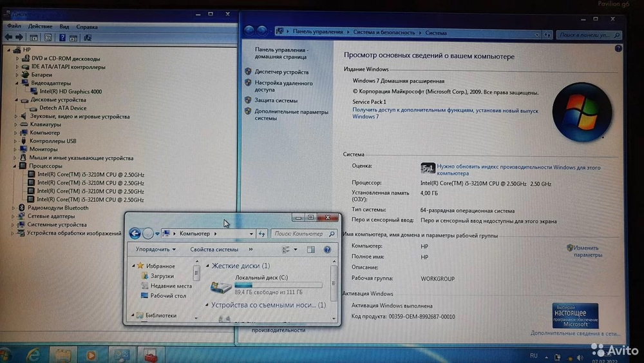Open Internet Explorer from taskbar

pyautogui.click(x=33, y=355)
